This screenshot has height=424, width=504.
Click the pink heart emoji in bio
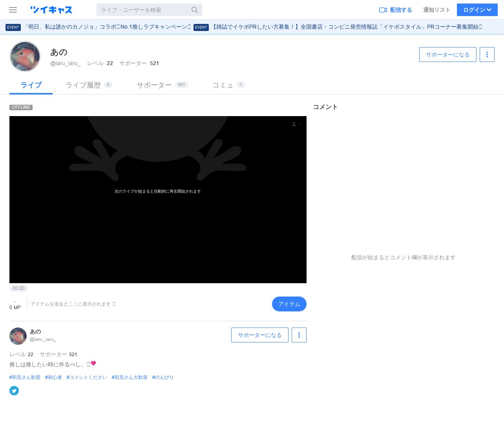click(x=93, y=363)
